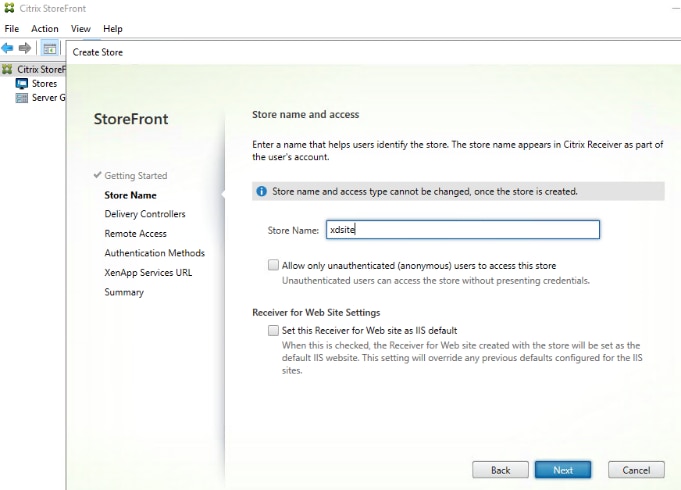Click the Delivery Controllers wizard step
The width and height of the screenshot is (681, 490).
[x=145, y=214]
